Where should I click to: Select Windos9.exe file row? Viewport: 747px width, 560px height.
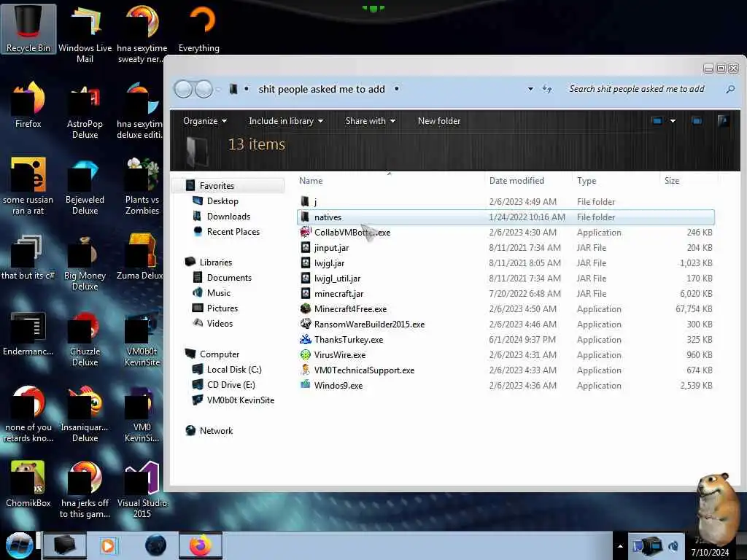[x=506, y=385]
